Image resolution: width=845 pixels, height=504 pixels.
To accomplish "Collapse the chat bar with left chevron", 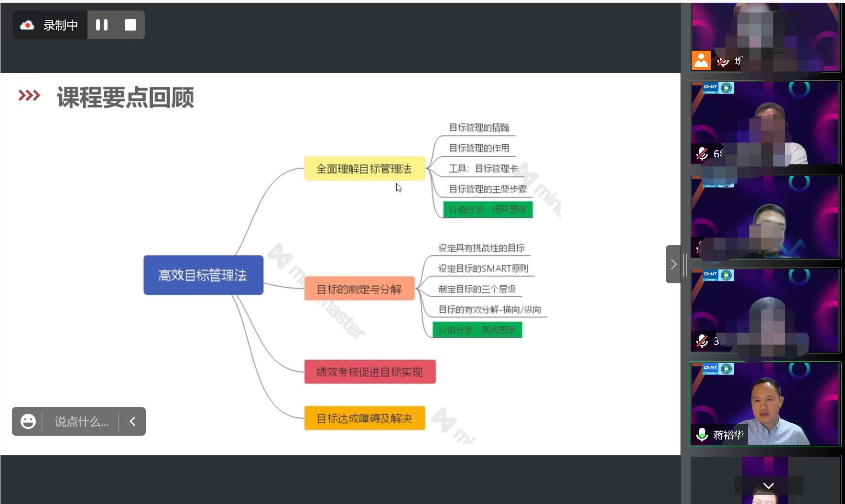I will point(132,421).
